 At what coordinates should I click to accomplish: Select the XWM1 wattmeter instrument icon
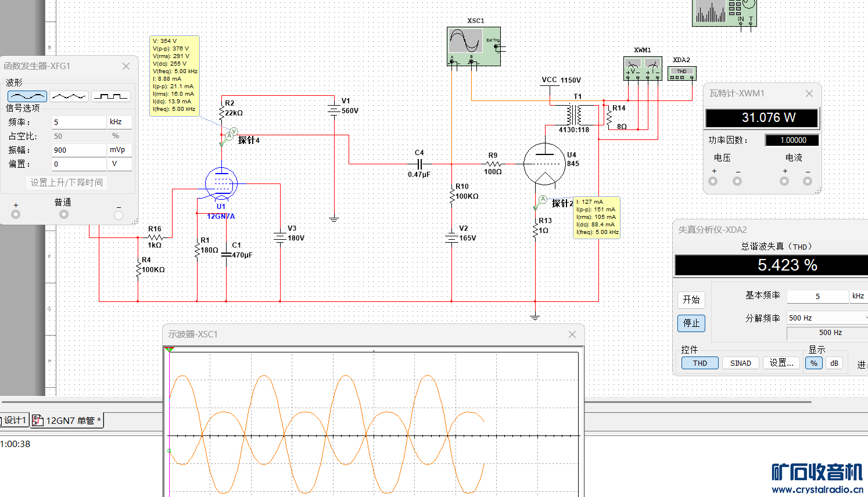coord(642,68)
